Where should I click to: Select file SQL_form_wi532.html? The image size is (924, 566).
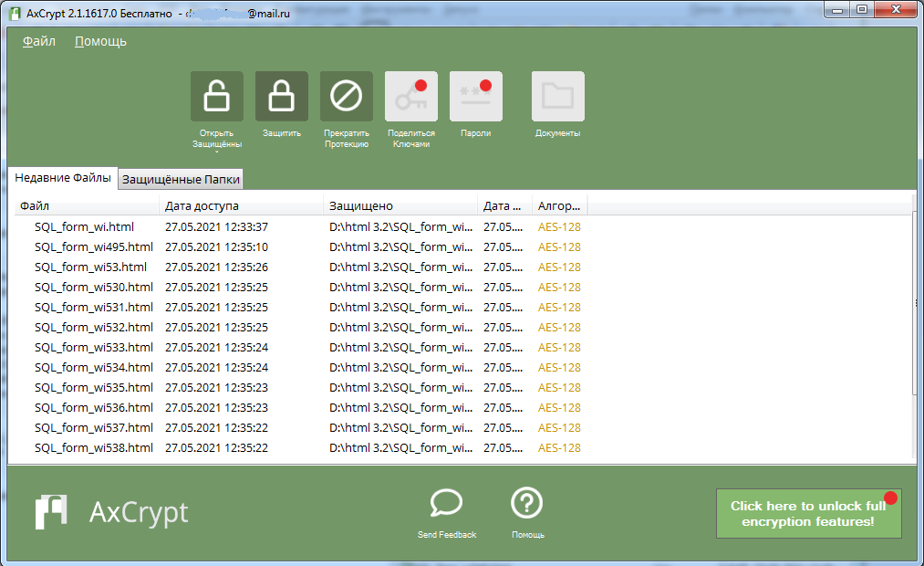(94, 327)
